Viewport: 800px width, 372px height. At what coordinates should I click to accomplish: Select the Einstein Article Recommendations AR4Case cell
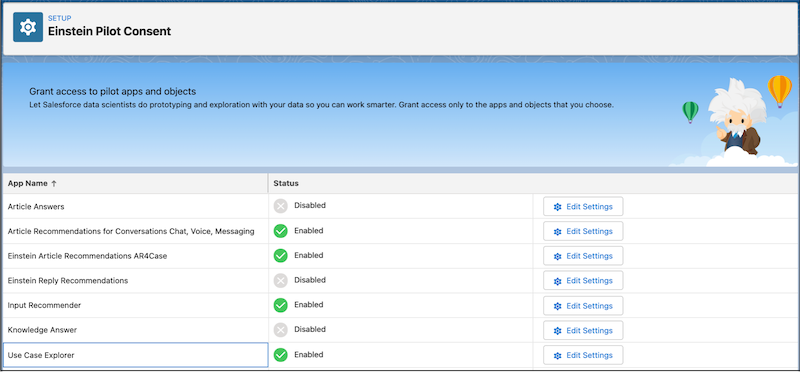coord(135,256)
